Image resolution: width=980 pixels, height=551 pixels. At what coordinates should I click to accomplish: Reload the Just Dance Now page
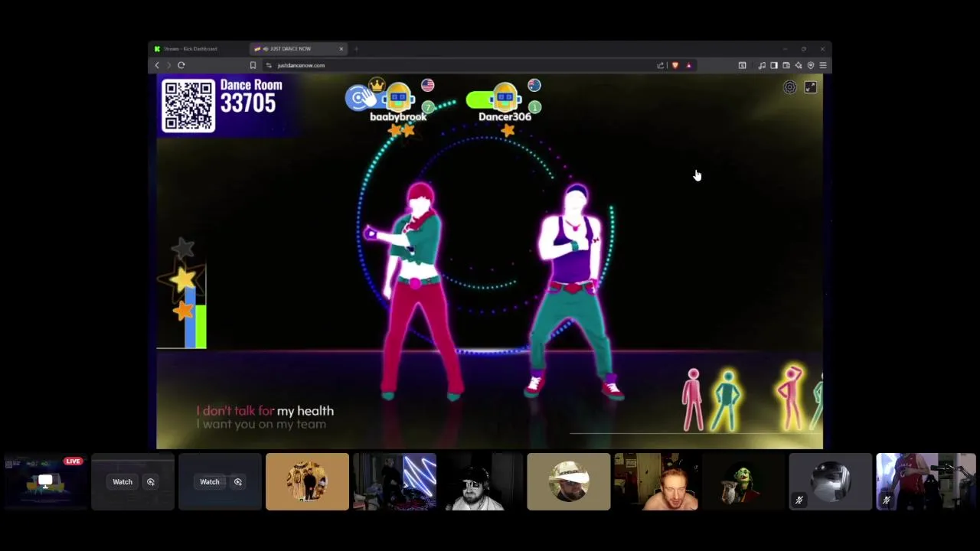[181, 65]
